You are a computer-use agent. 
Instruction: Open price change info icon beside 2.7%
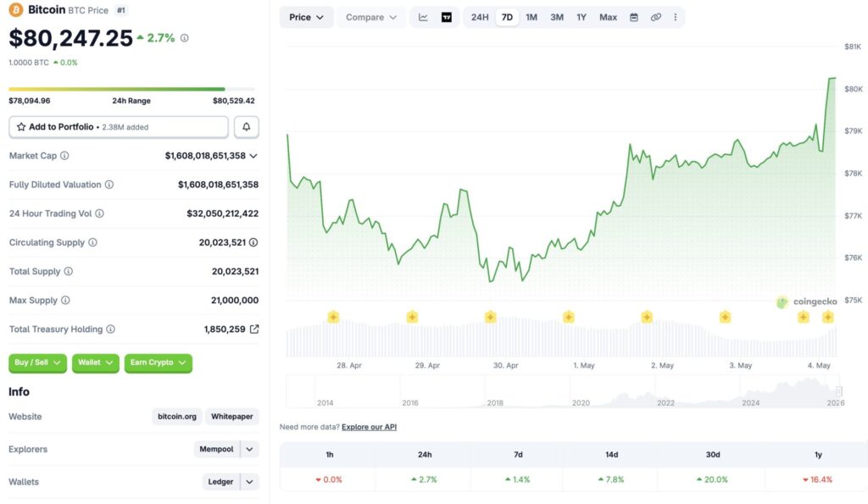(184, 37)
